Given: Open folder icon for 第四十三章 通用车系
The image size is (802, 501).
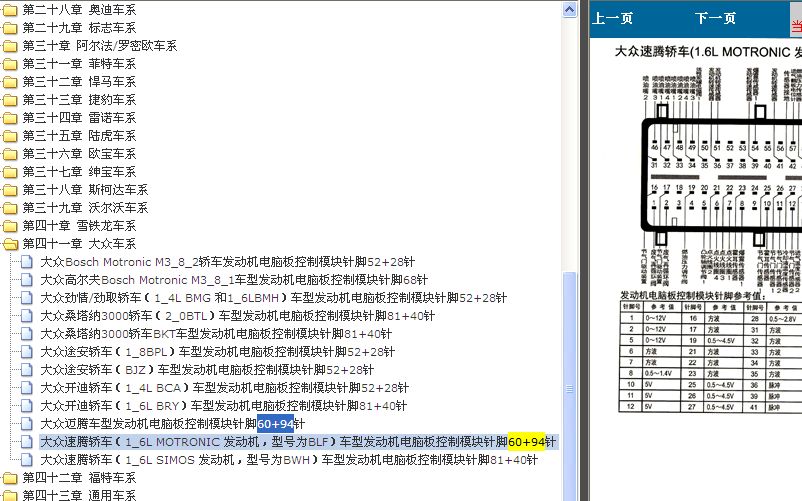Looking at the screenshot, I should (10, 495).
